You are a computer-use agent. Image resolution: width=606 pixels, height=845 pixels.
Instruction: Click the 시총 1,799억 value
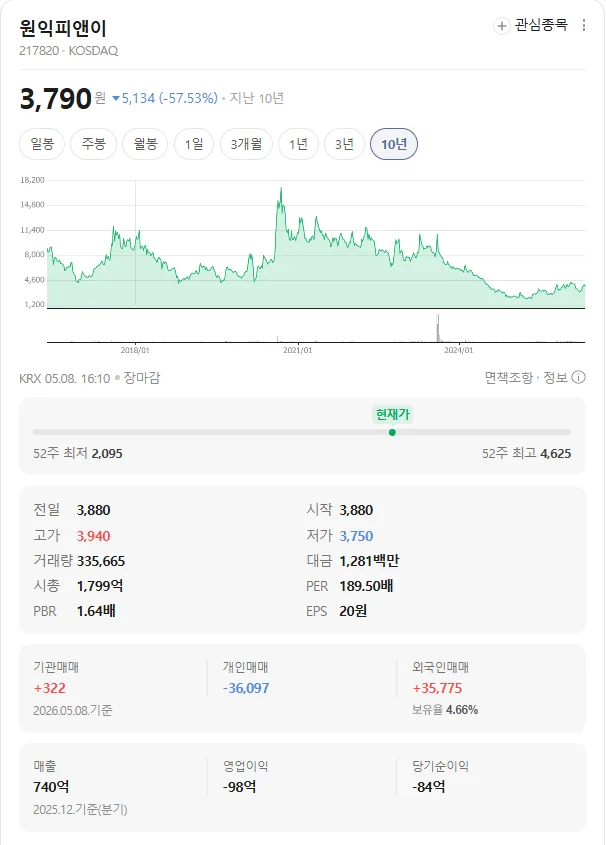point(100,586)
